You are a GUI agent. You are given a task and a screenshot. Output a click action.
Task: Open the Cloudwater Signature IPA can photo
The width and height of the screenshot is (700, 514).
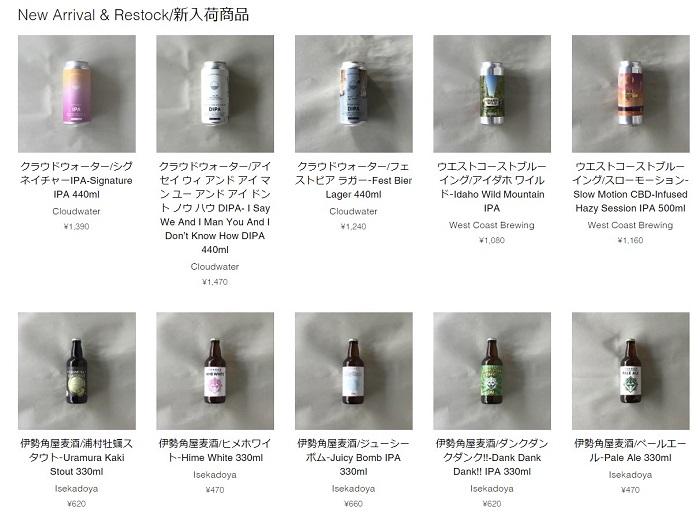coord(77,94)
